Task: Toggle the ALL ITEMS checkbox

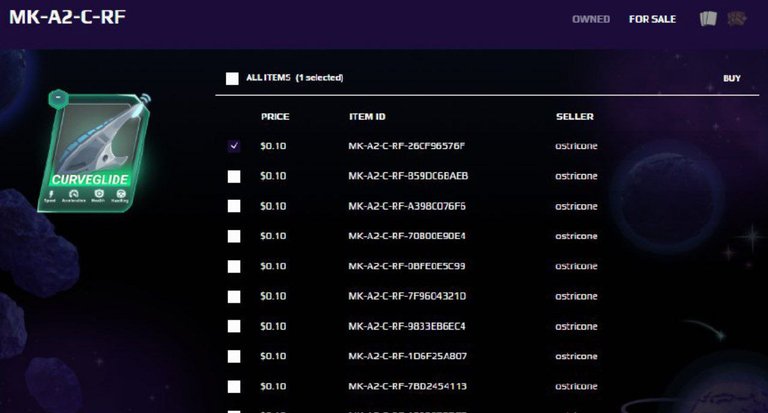Action: click(232, 78)
